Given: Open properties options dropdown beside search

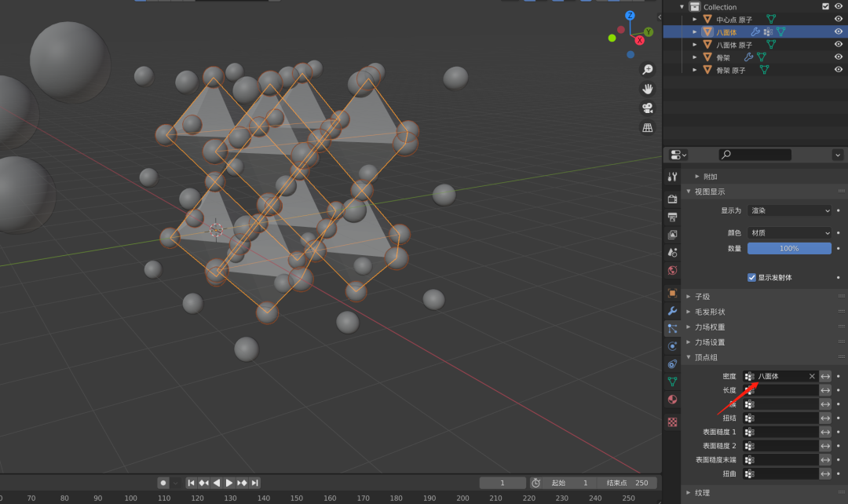Looking at the screenshot, I should coord(837,155).
